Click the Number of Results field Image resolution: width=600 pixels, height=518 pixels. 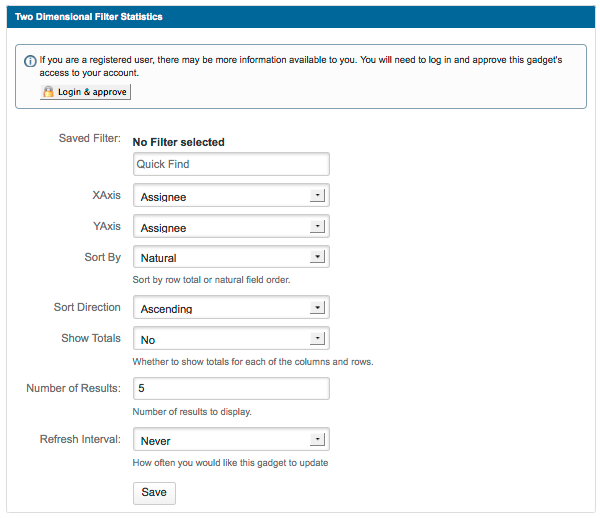[x=231, y=389]
